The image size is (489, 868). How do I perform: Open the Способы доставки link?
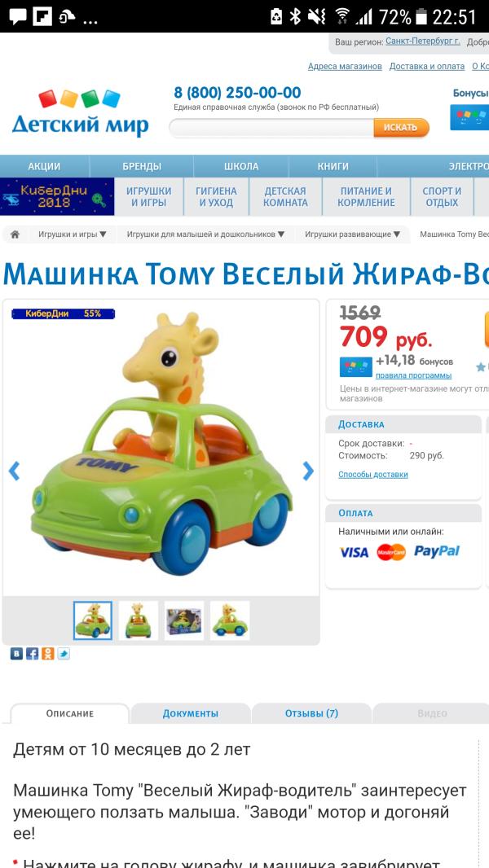click(x=372, y=475)
